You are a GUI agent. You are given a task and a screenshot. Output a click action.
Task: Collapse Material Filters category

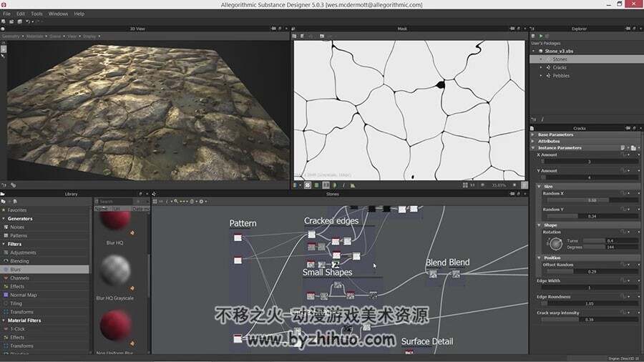(4, 321)
